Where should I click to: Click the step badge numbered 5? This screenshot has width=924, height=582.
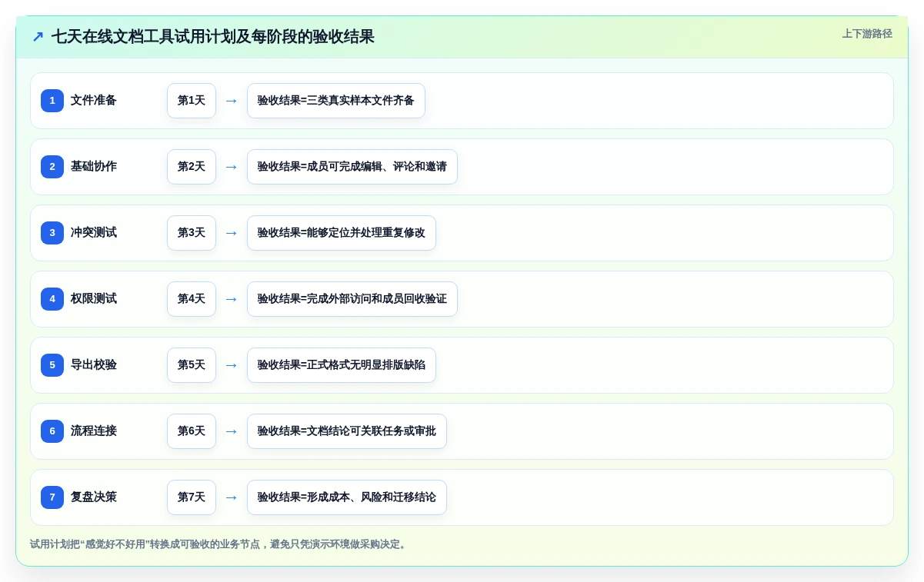point(52,365)
